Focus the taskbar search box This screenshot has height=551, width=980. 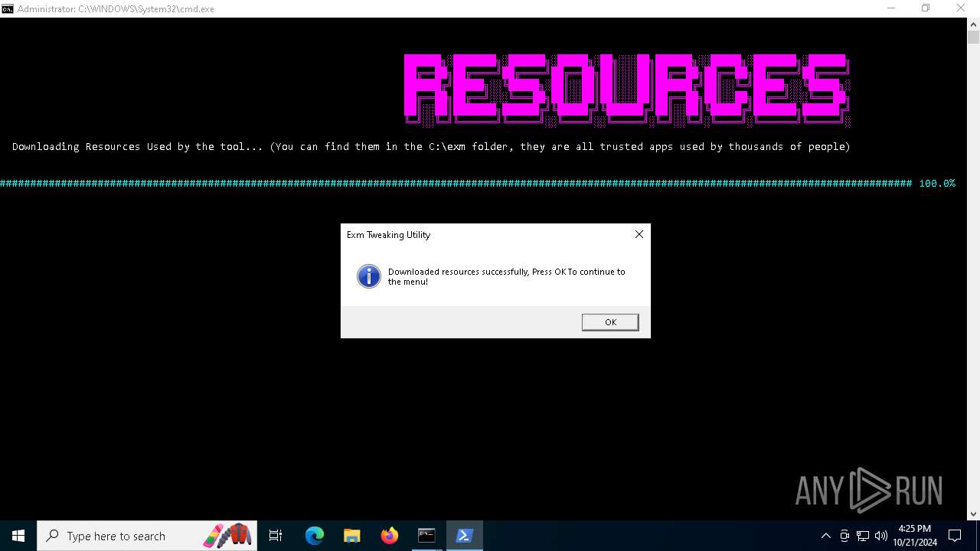(147, 536)
